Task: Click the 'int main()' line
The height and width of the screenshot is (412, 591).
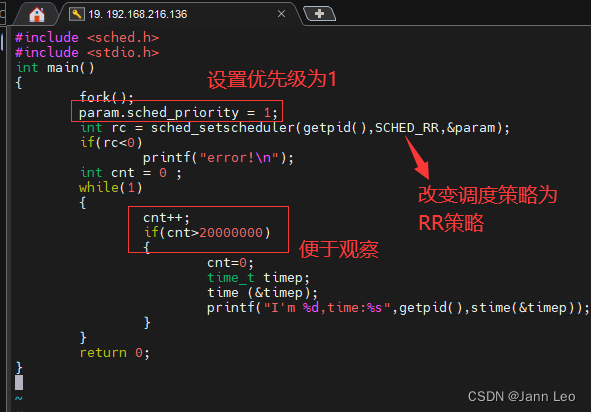Action: (55, 68)
